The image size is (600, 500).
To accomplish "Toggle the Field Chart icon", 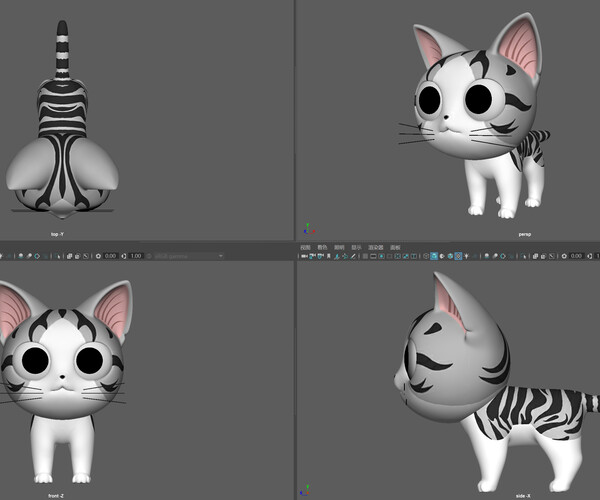I will [x=398, y=256].
